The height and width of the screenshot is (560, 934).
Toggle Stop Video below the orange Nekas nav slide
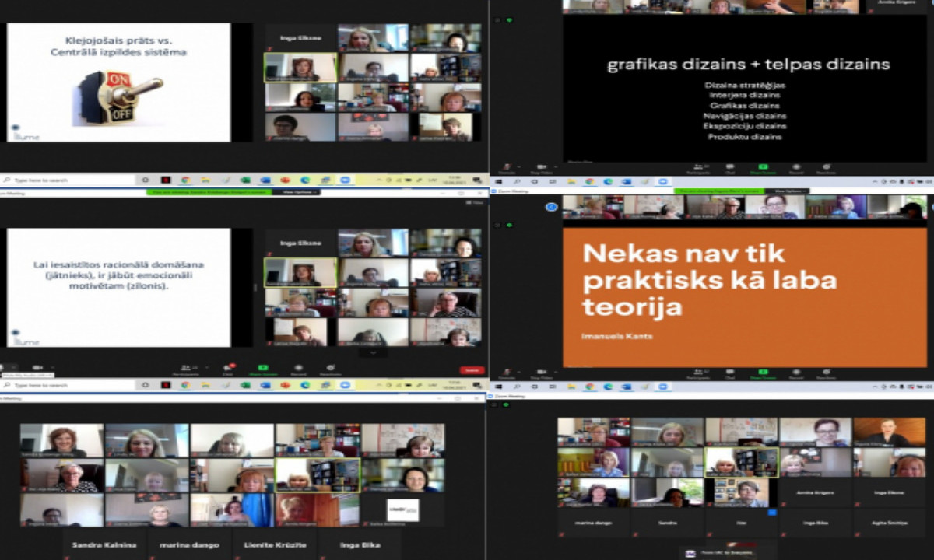click(x=540, y=374)
